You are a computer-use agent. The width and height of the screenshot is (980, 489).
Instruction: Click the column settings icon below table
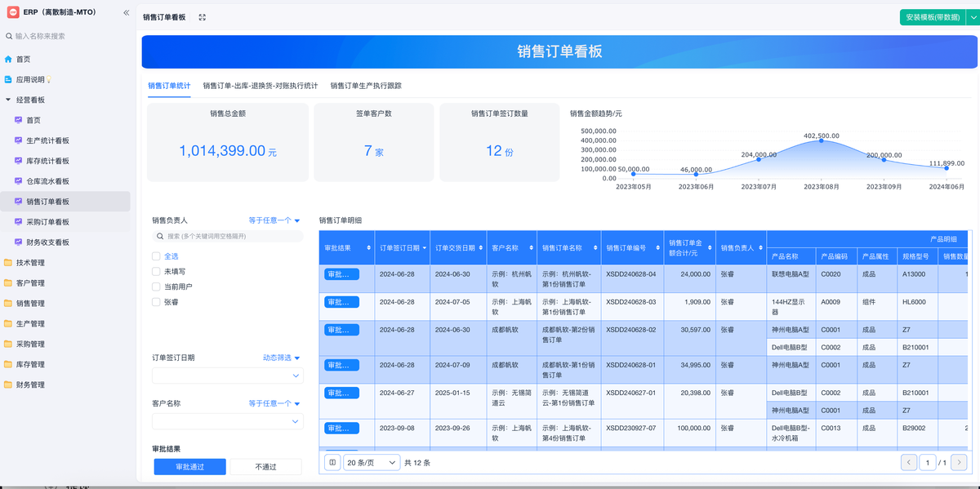pyautogui.click(x=332, y=463)
